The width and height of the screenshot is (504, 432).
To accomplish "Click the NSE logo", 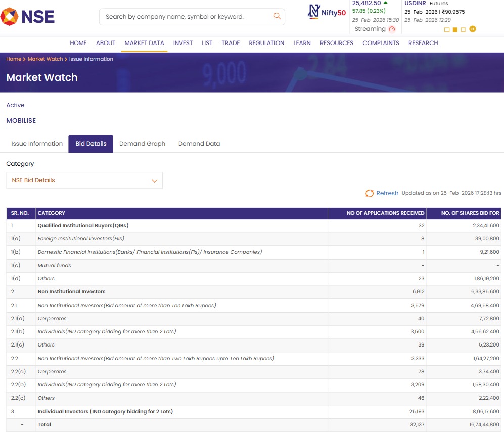I will 27,16.
